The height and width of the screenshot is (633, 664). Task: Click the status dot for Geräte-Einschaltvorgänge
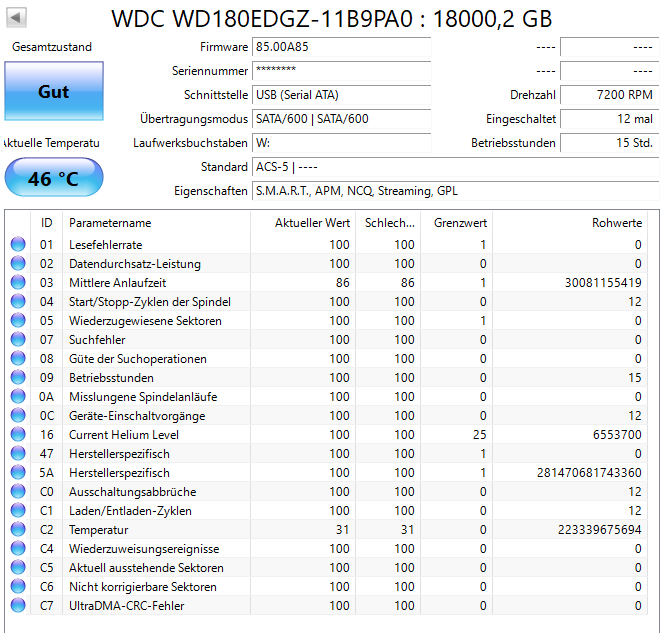18,415
